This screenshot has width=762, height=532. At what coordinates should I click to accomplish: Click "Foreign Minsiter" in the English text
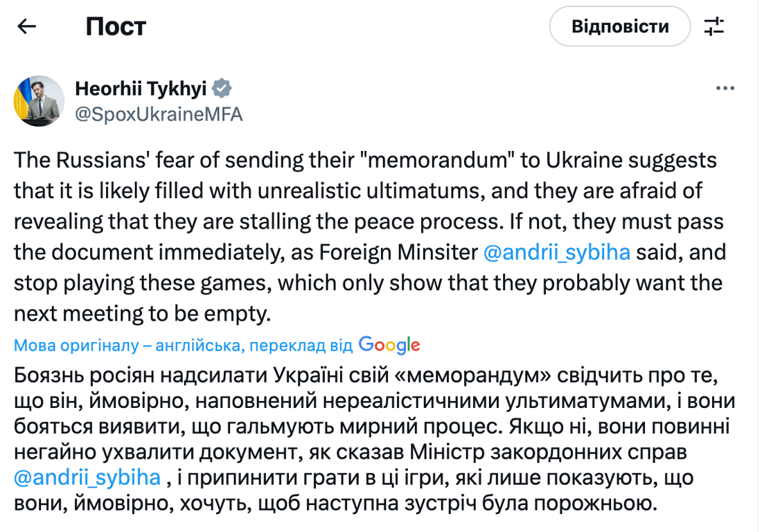pos(398,251)
